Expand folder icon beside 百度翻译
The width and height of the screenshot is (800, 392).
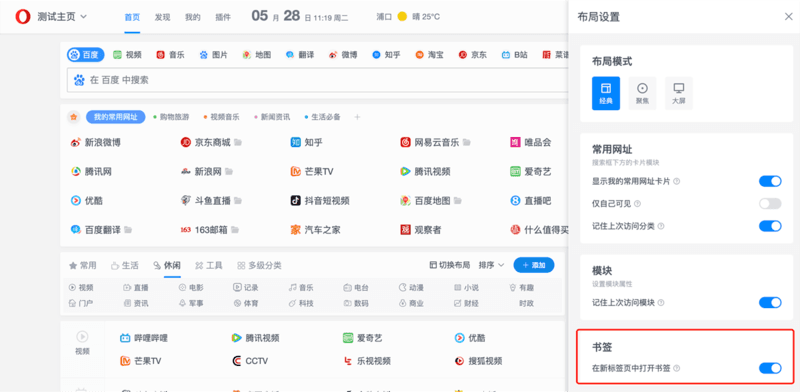128,230
